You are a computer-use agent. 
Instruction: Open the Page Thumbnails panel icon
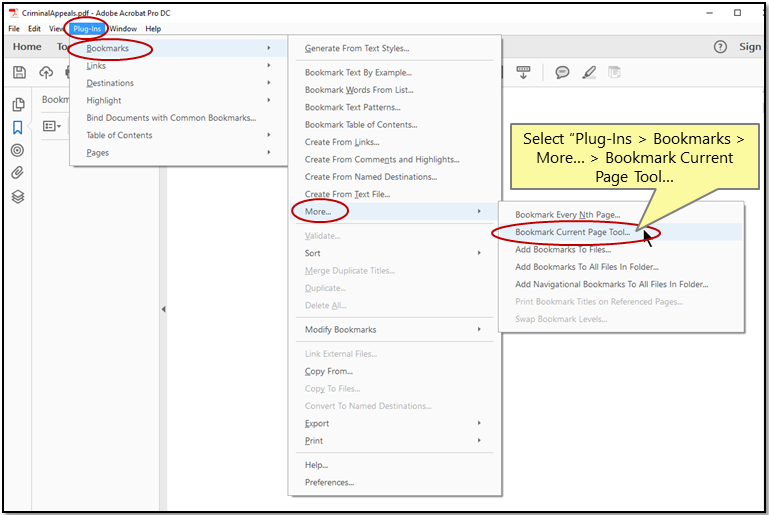pos(18,104)
